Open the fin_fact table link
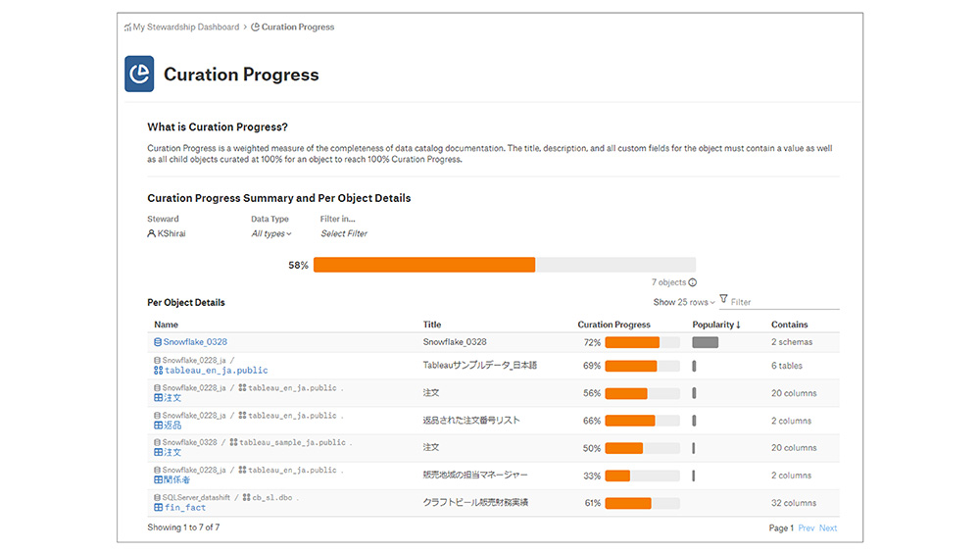The image size is (980, 552). pyautogui.click(x=185, y=508)
